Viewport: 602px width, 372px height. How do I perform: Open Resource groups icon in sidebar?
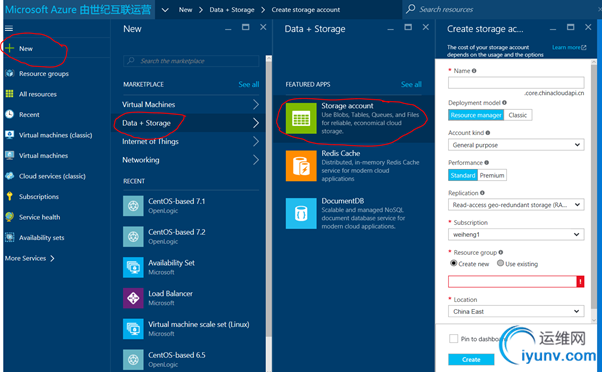[x=10, y=73]
